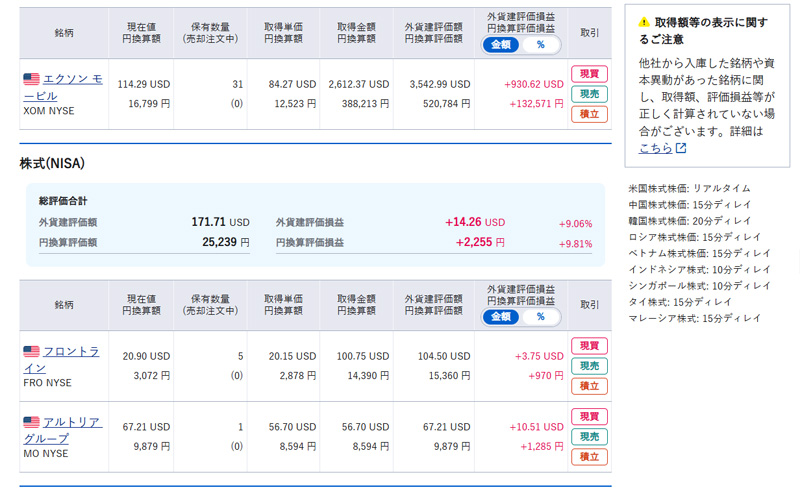This screenshot has height=492, width=800.
Task: Click the +14.26 USD profit value
Action: 475,222
